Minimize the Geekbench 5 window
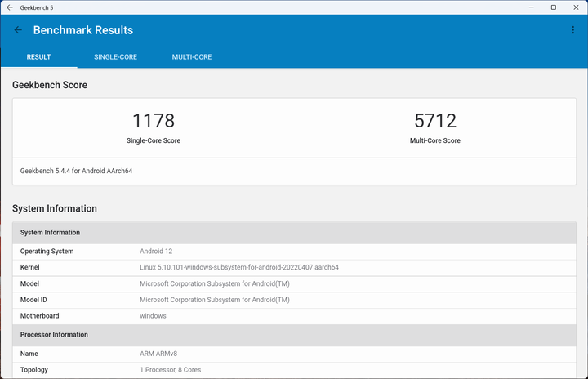Screen dimensions: 588x379 [x=532, y=7]
